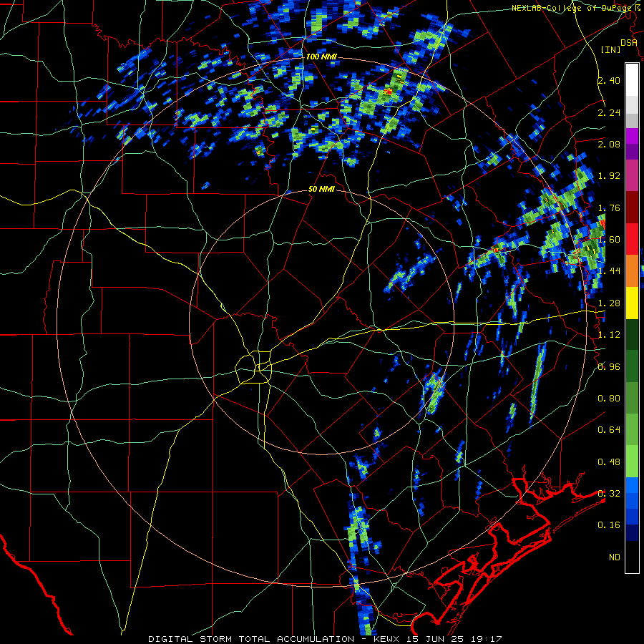Pick the white swatch atop the color scale
Screen dimensions: 644x644
[x=632, y=80]
